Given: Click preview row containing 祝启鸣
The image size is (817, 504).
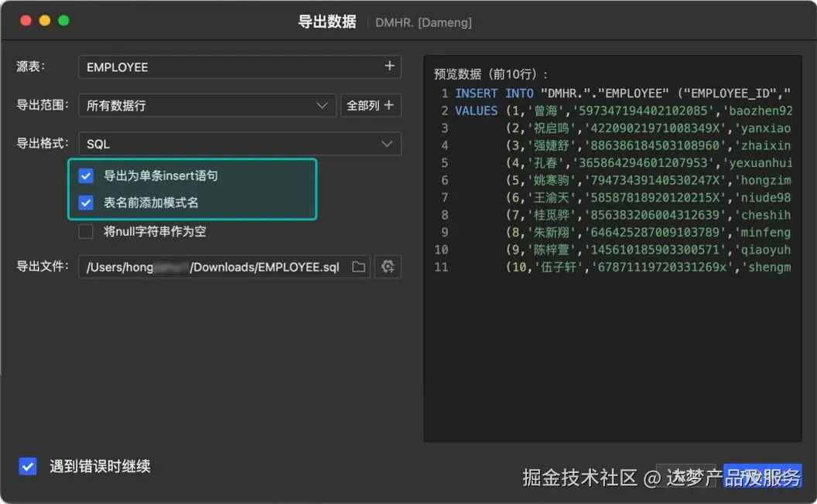Looking at the screenshot, I should tap(648, 128).
